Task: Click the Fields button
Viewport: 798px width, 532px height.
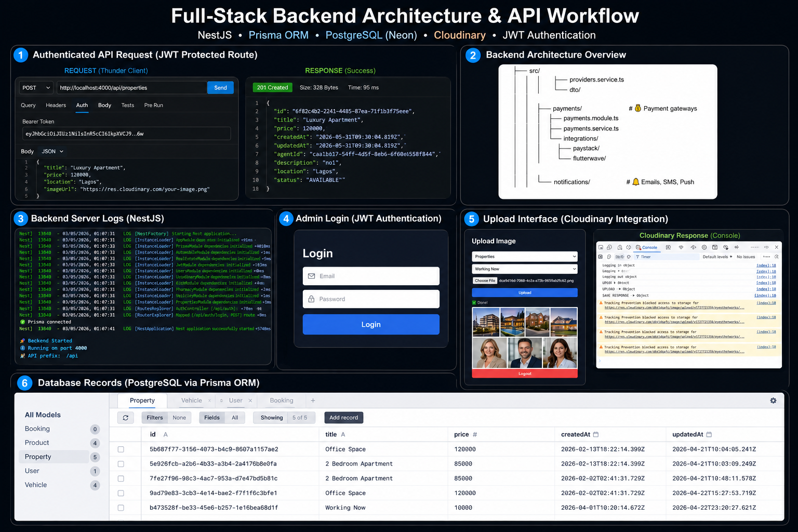Action: coord(212,418)
